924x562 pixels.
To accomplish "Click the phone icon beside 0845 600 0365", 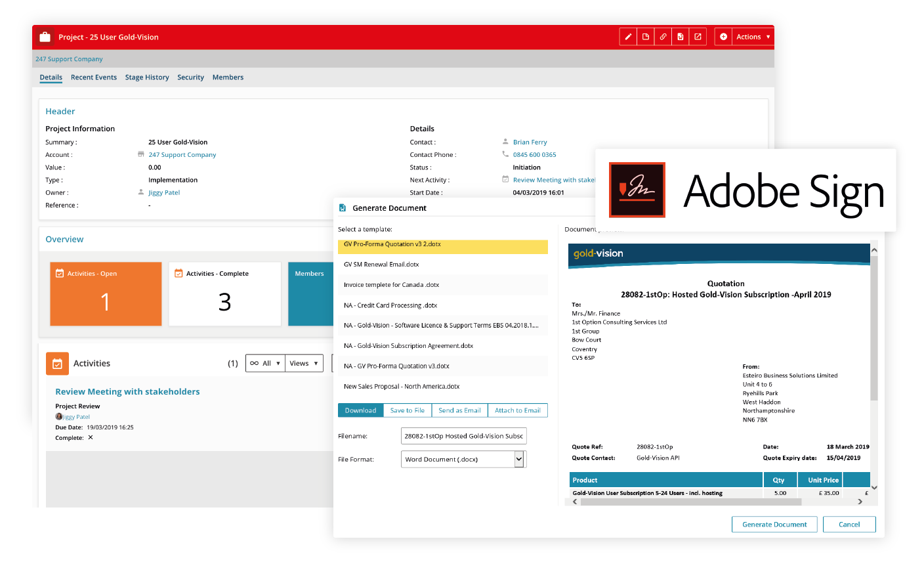I will (505, 154).
